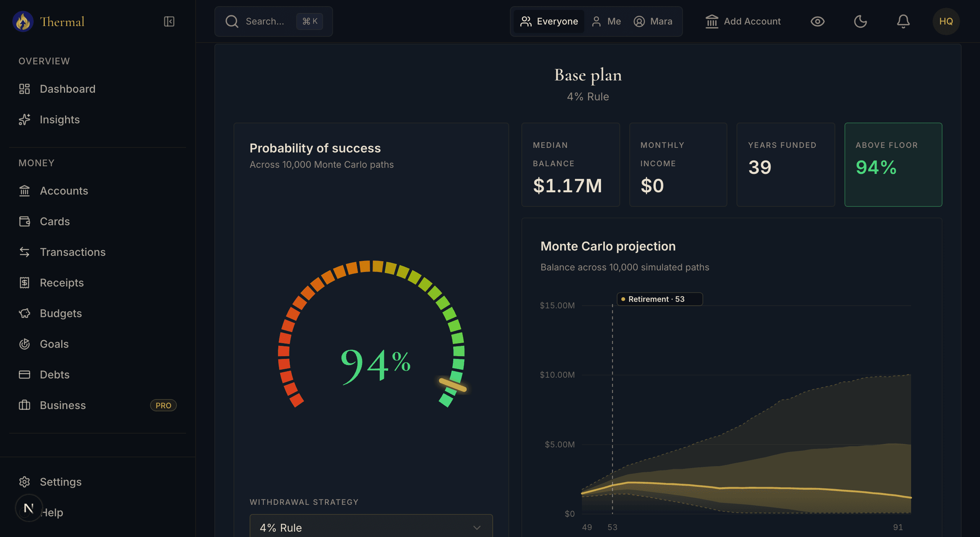Open the Insights sparkle icon
980x537 pixels.
tap(24, 120)
